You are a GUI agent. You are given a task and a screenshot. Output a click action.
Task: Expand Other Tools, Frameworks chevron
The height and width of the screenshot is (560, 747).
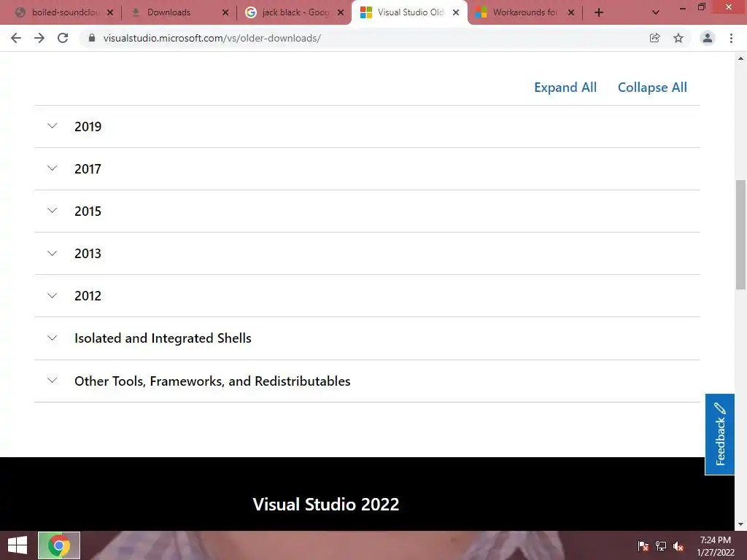pyautogui.click(x=53, y=381)
